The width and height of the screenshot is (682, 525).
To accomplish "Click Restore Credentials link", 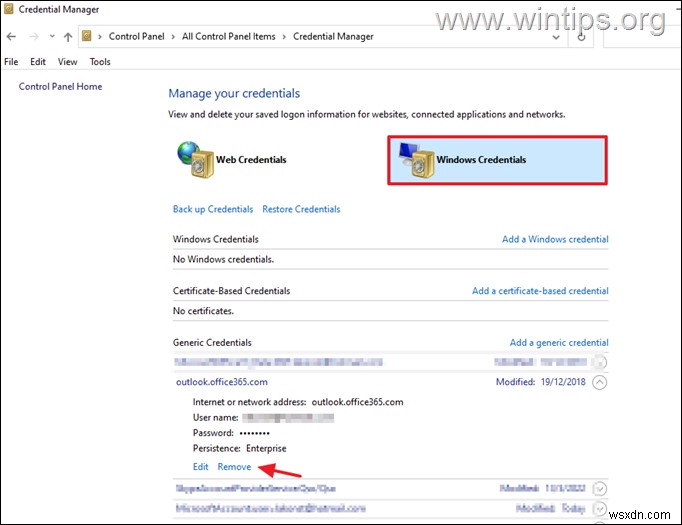I will 301,209.
